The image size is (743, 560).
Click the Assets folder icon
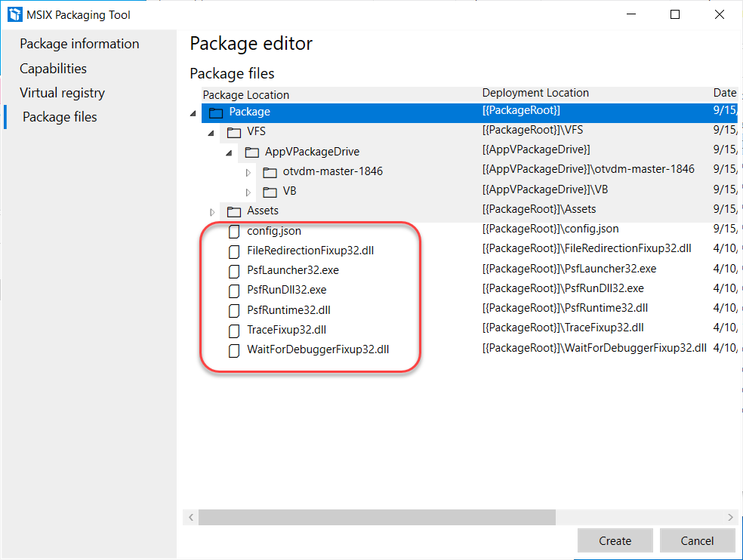click(x=234, y=211)
